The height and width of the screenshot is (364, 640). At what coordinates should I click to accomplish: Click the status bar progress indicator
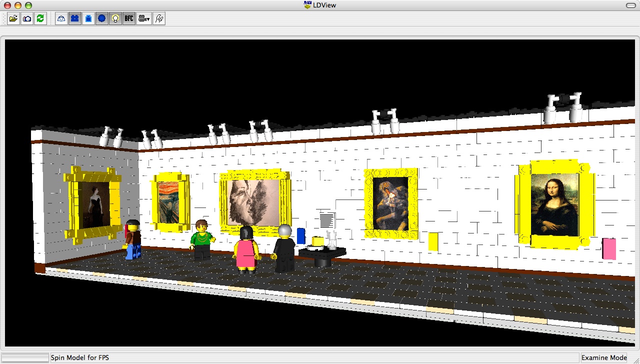coord(25,357)
